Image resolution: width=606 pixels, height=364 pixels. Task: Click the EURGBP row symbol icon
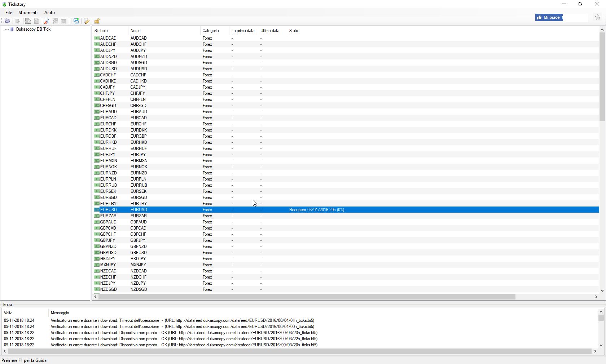(96, 136)
